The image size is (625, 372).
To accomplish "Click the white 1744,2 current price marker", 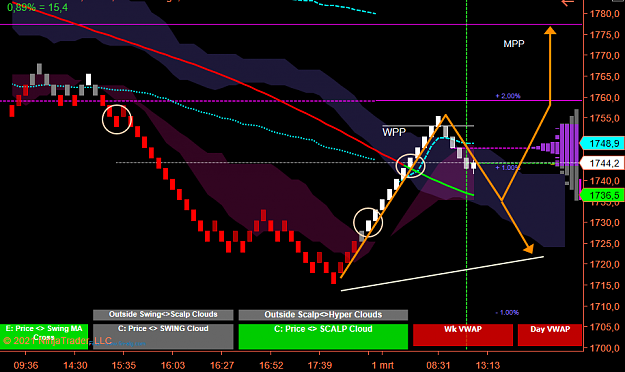I will point(602,163).
